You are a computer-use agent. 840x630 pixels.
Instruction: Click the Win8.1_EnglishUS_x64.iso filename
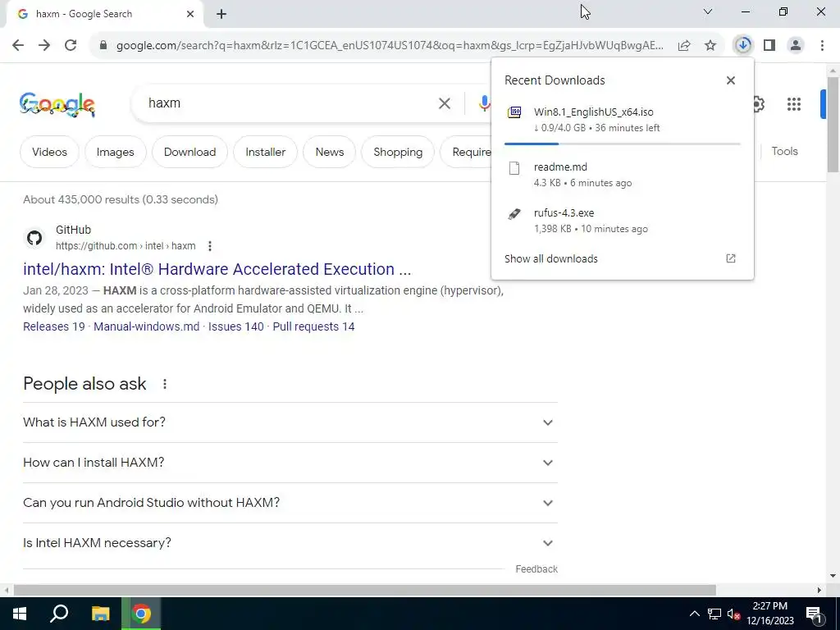[594, 112]
